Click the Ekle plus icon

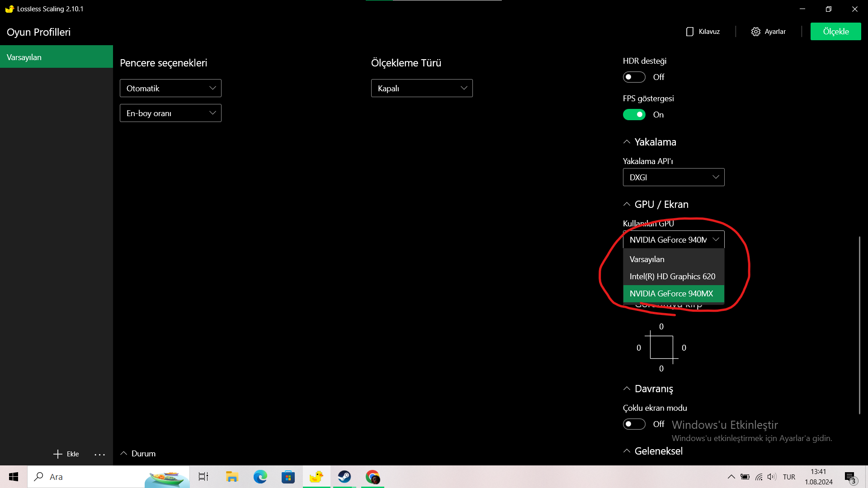[58, 454]
